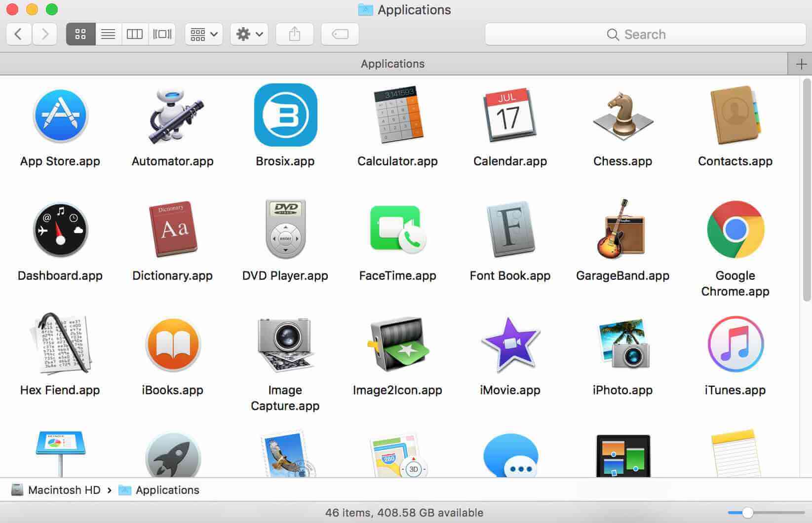The height and width of the screenshot is (523, 812).
Task: Click the Image Capture camera icon
Action: (x=285, y=344)
